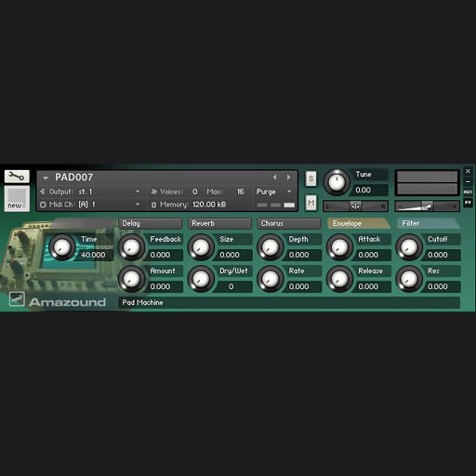
Task: Click the Pad Machine info bar
Action: 289,302
